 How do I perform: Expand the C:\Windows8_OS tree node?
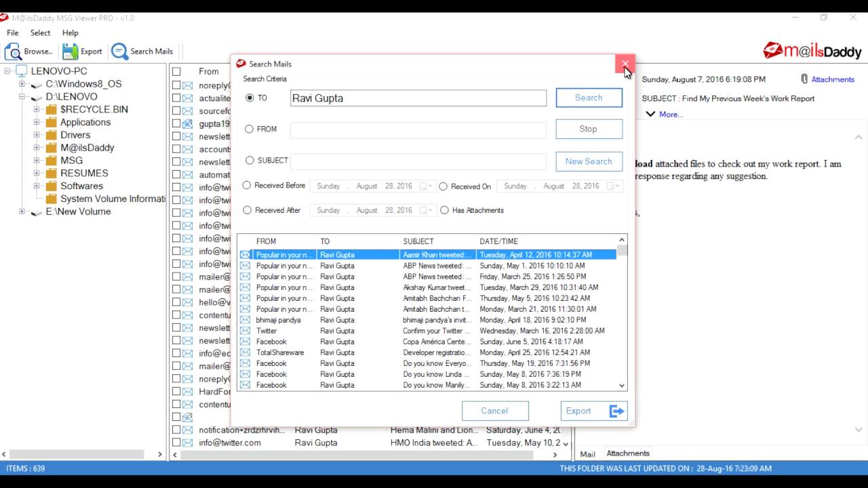(22, 84)
